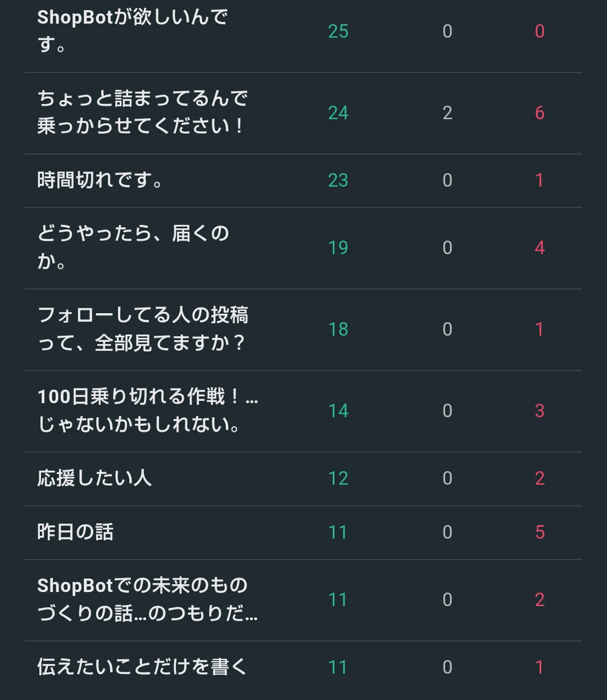Open the post '応援したい人'
This screenshot has height=700, width=607.
tap(94, 478)
